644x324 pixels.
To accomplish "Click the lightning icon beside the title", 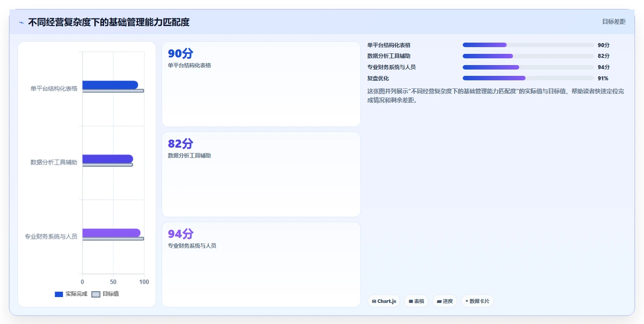I will pyautogui.click(x=21, y=22).
